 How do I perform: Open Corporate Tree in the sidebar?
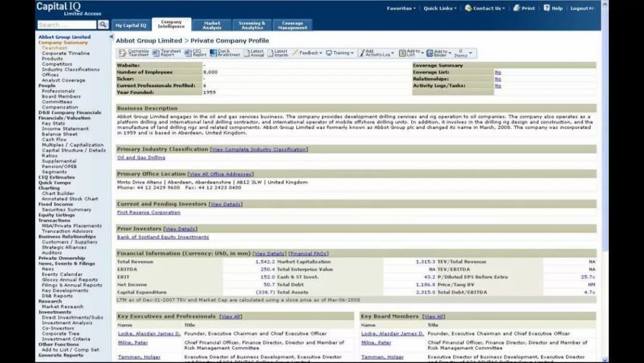61,334
